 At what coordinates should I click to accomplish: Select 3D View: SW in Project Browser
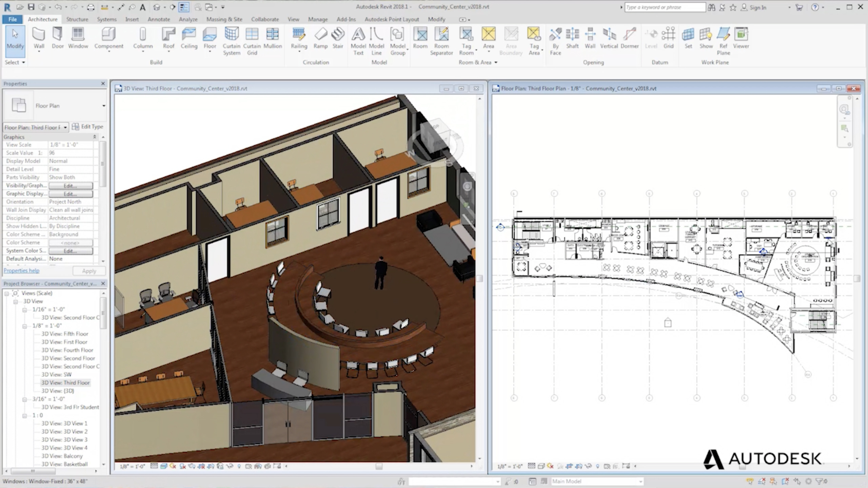(56, 375)
